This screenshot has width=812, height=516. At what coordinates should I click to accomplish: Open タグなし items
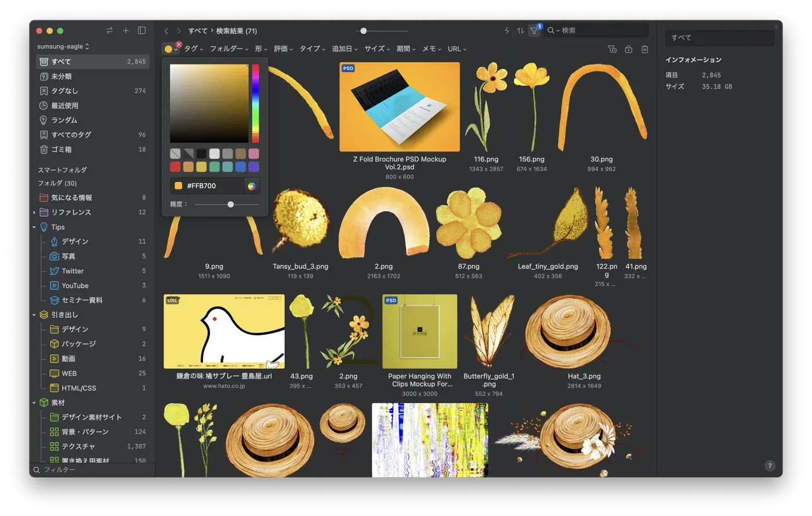pyautogui.click(x=93, y=91)
